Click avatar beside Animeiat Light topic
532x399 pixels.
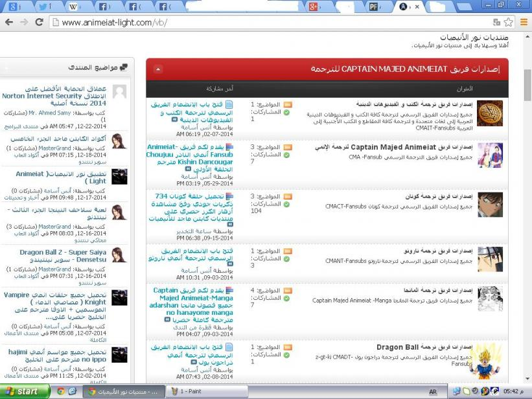pos(119,176)
